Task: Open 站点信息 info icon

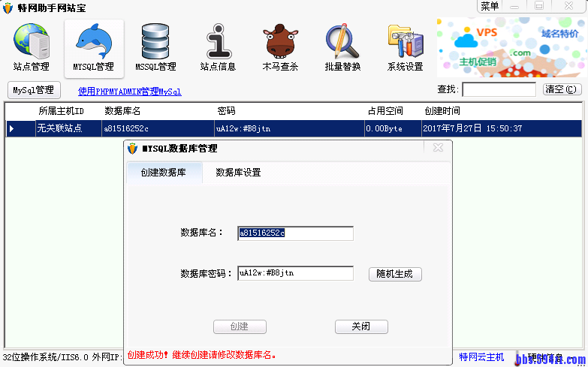Action: click(x=218, y=48)
